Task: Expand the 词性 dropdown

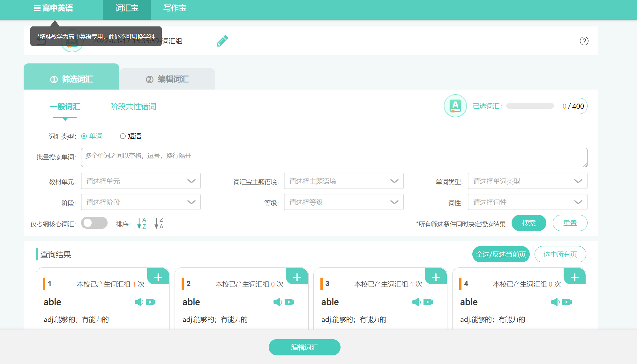Action: click(x=528, y=202)
